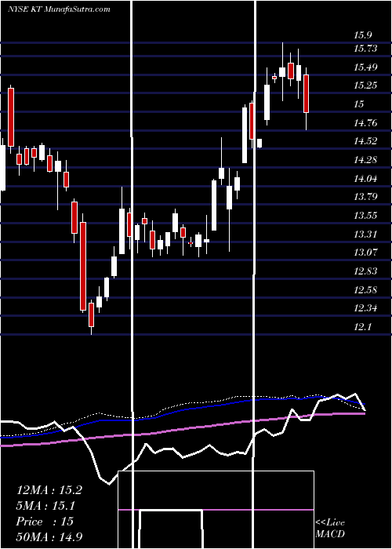Click the 15.25 price level label

(x=365, y=85)
